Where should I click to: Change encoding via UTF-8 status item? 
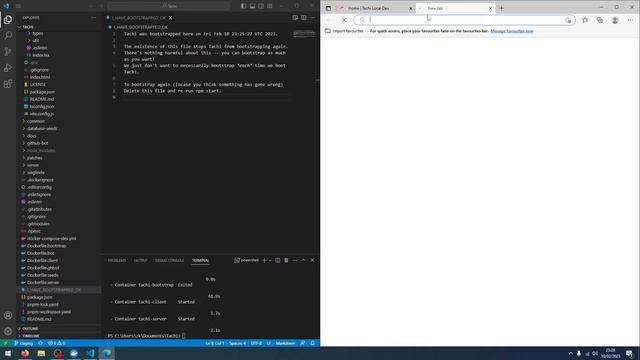coord(256,343)
